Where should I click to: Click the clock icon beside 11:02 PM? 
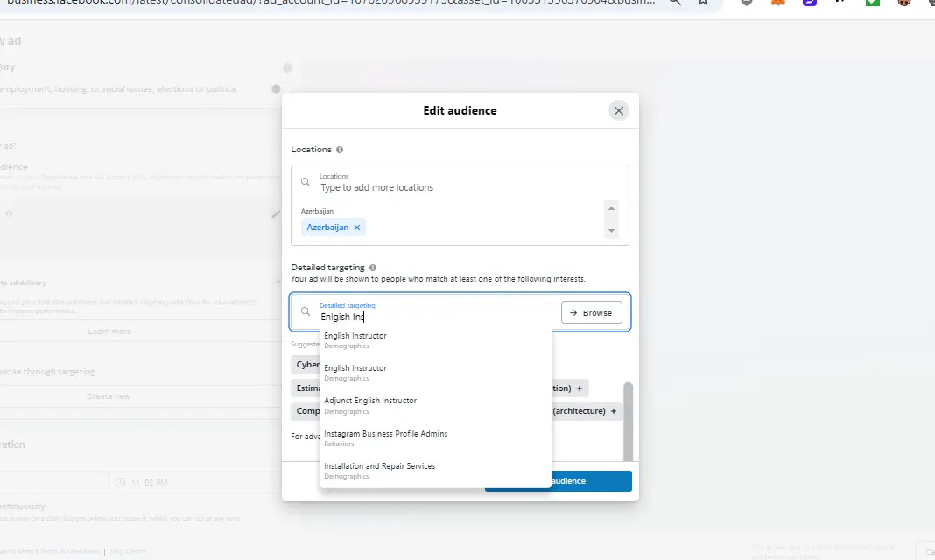pyautogui.click(x=120, y=482)
